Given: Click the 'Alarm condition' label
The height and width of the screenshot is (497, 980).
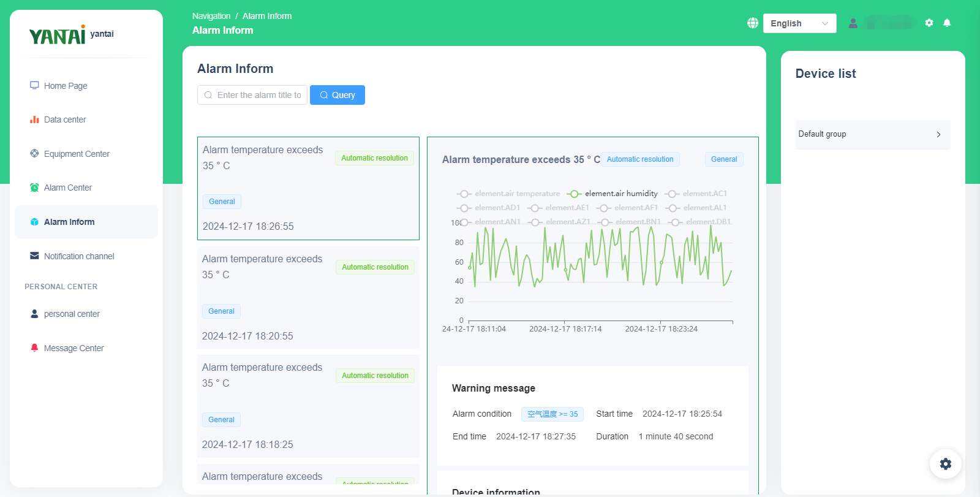Looking at the screenshot, I should coord(482,414).
